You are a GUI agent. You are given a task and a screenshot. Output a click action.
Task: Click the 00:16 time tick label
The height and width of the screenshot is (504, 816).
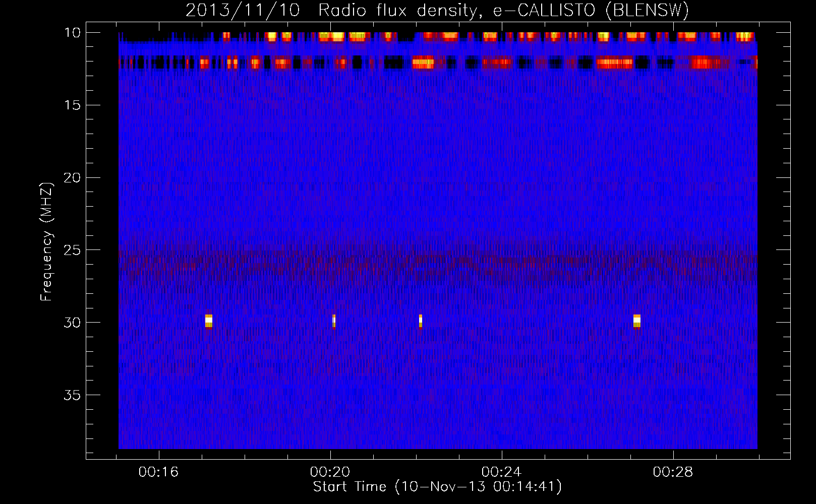click(159, 472)
